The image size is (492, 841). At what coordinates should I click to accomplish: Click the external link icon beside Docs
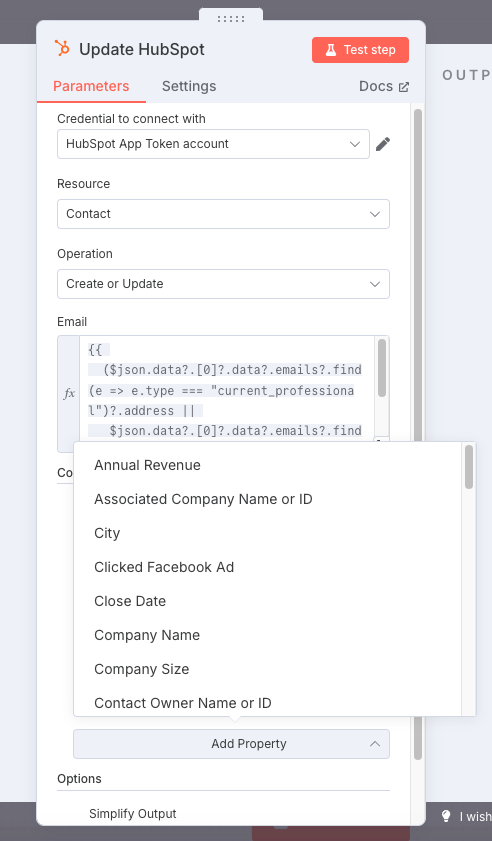tap(403, 87)
